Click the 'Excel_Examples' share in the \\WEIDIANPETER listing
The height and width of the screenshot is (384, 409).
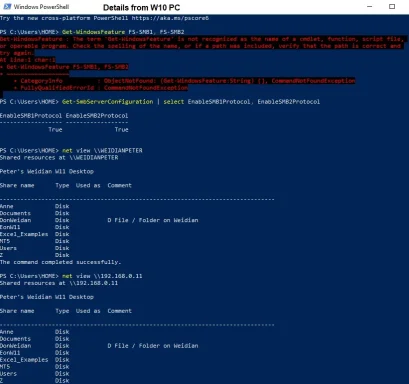(24, 234)
